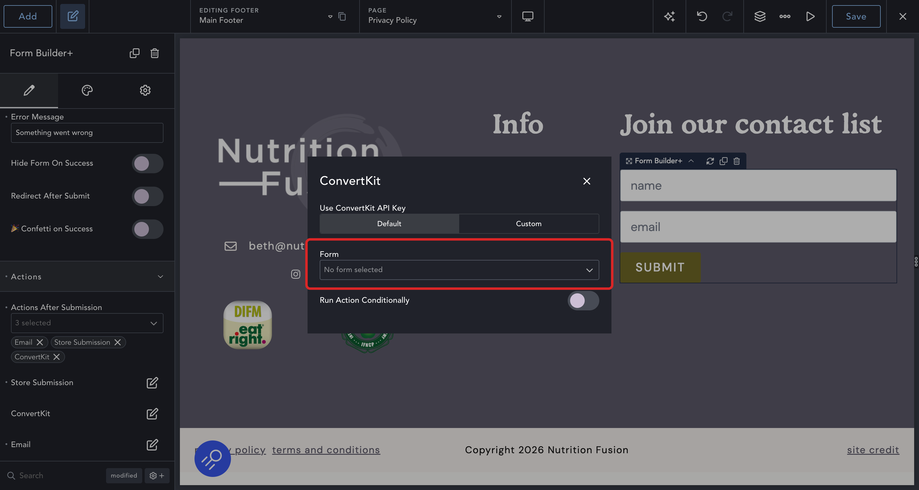Click the Copyright 2026 Nutrition Fusion text
This screenshot has height=490, width=919.
(x=547, y=450)
